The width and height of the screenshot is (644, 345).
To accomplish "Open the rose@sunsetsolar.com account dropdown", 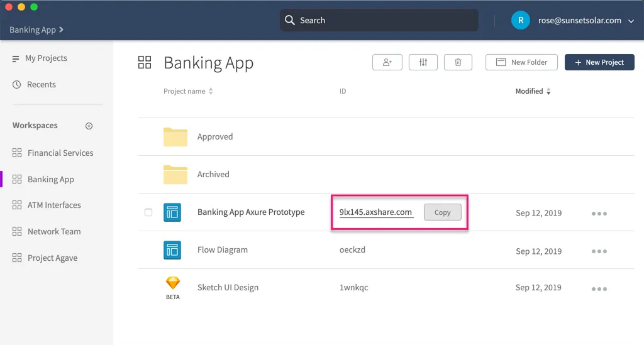I will (x=631, y=21).
